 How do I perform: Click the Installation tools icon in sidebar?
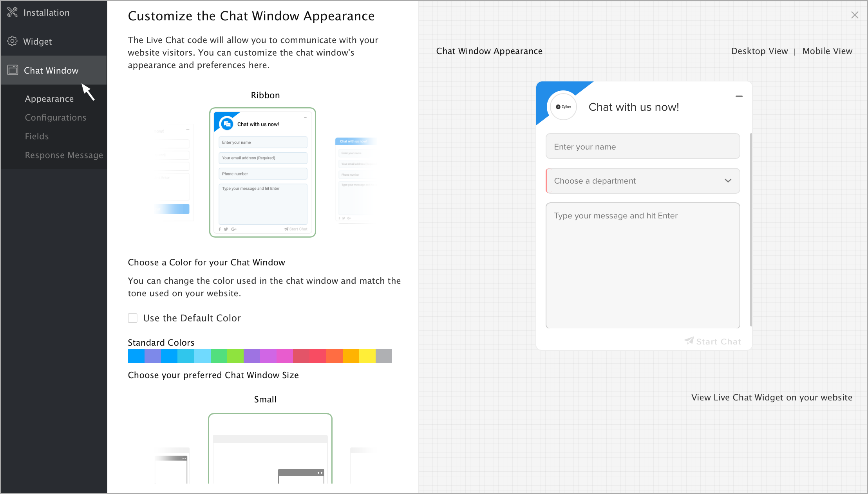[x=13, y=12]
